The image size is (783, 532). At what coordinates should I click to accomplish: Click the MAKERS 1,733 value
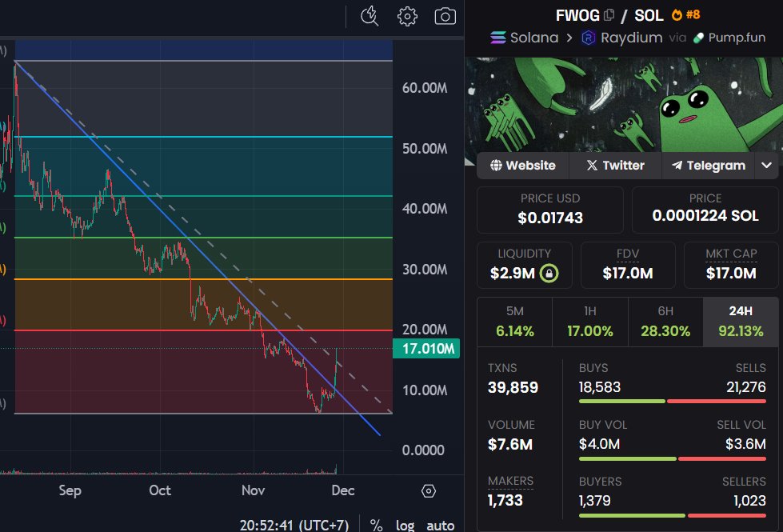coord(505,500)
